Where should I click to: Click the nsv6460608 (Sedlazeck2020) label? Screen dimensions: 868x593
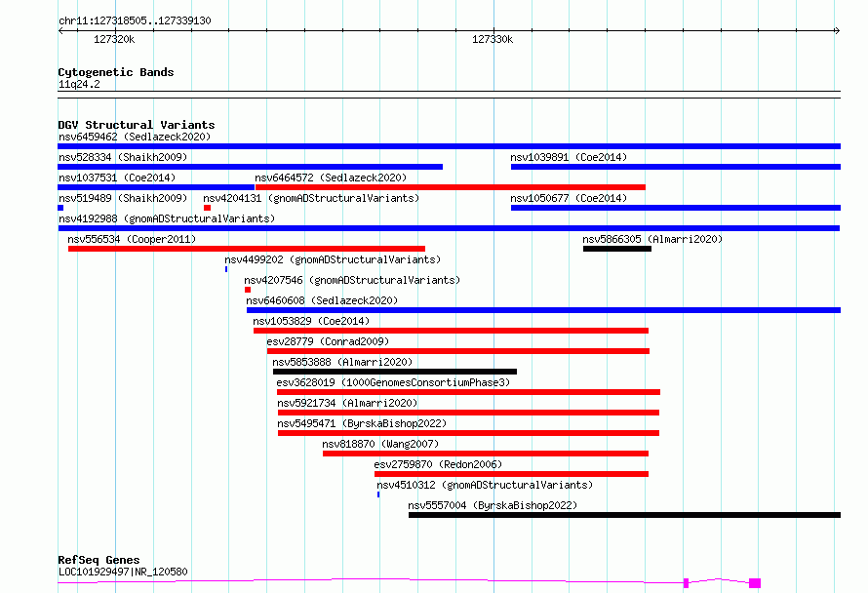point(322,300)
